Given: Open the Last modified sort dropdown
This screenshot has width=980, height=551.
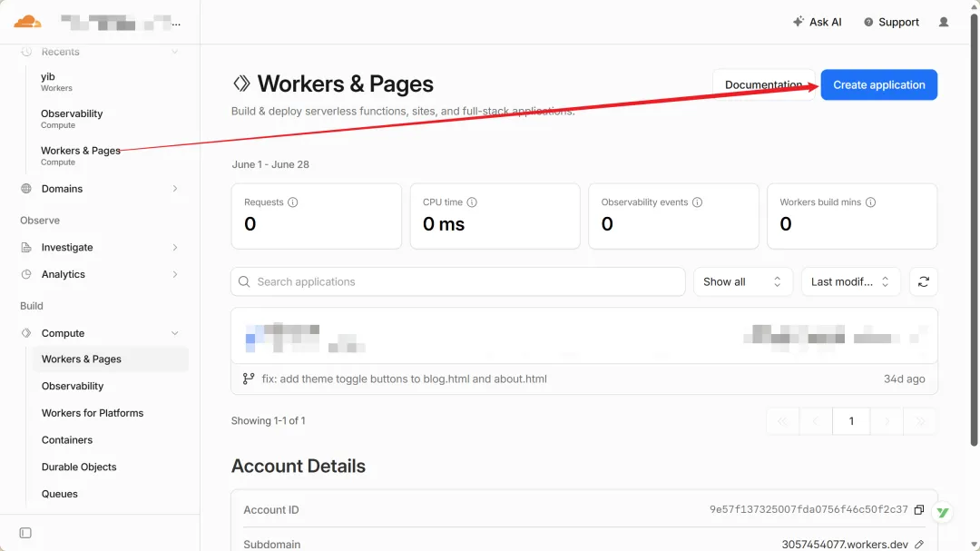Looking at the screenshot, I should (x=850, y=281).
